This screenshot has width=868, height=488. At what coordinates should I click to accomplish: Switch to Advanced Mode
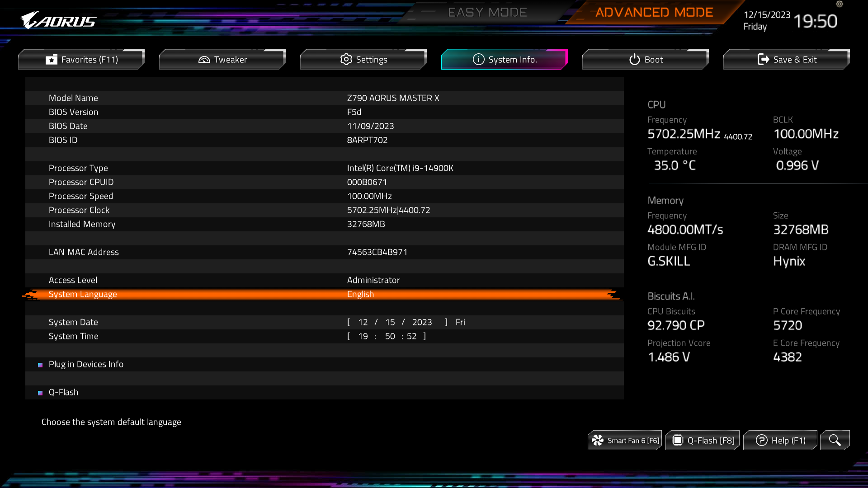[x=654, y=12]
